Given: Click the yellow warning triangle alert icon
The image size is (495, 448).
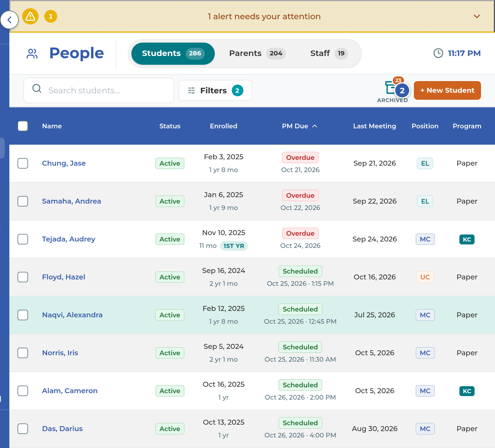Looking at the screenshot, I should point(30,16).
